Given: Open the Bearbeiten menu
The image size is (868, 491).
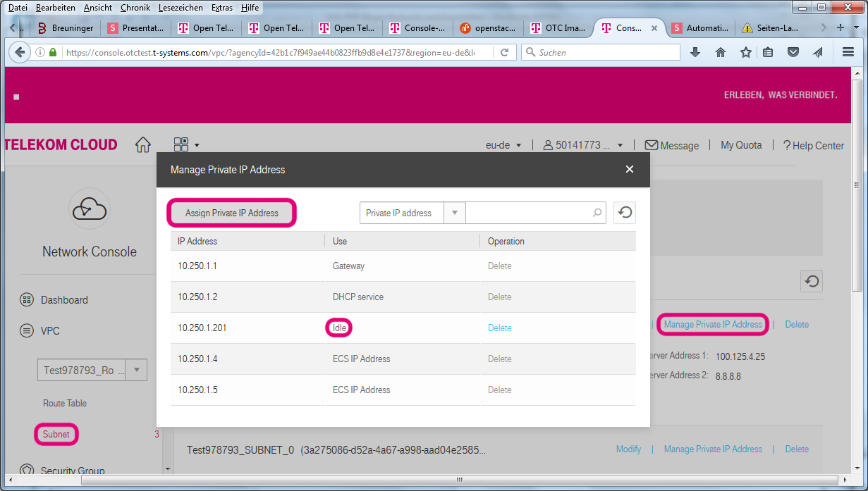Looking at the screenshot, I should [56, 7].
